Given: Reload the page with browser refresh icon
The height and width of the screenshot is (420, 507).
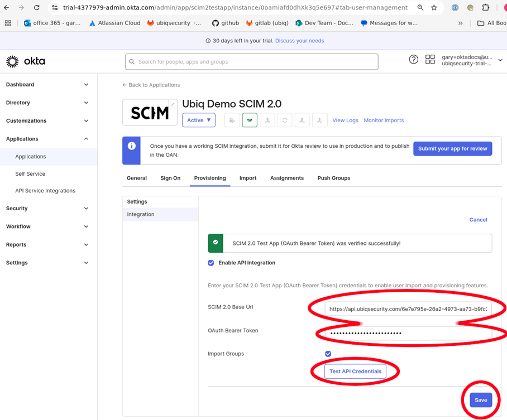Looking at the screenshot, I should pos(37,7).
